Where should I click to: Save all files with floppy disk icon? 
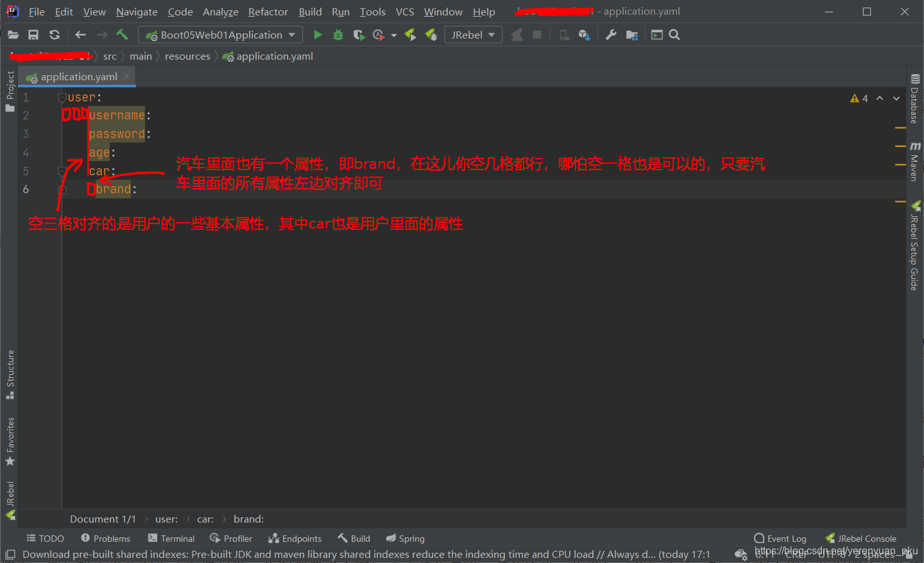click(33, 35)
